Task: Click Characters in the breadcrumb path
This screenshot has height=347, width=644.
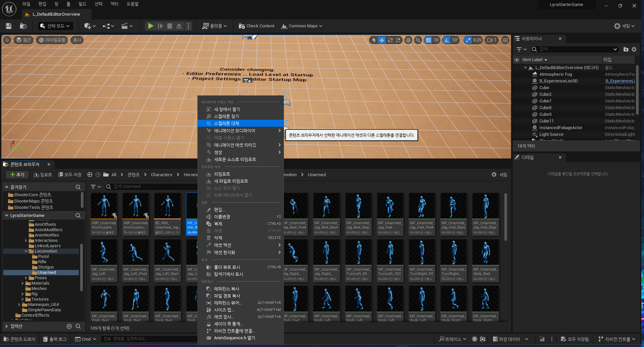Action: click(162, 175)
